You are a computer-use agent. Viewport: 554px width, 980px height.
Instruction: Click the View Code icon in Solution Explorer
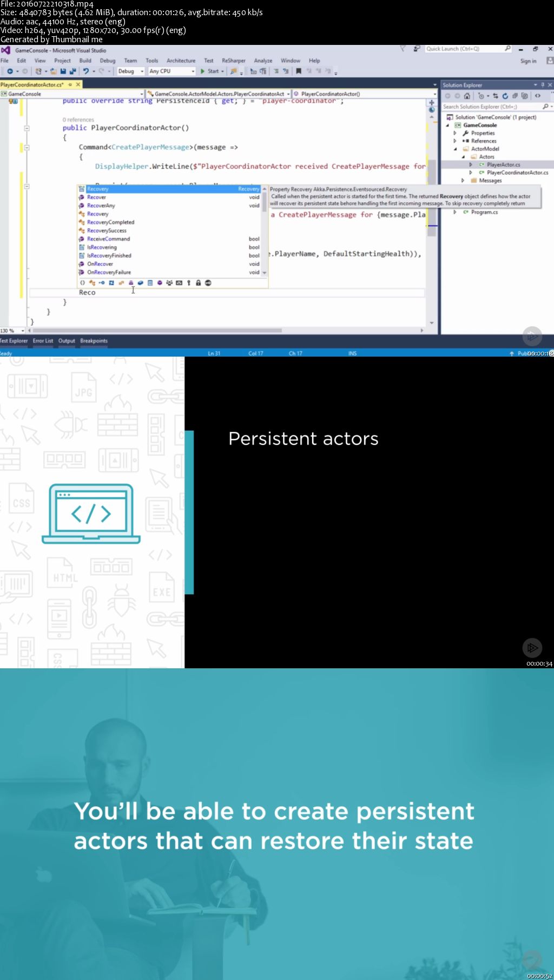[538, 96]
